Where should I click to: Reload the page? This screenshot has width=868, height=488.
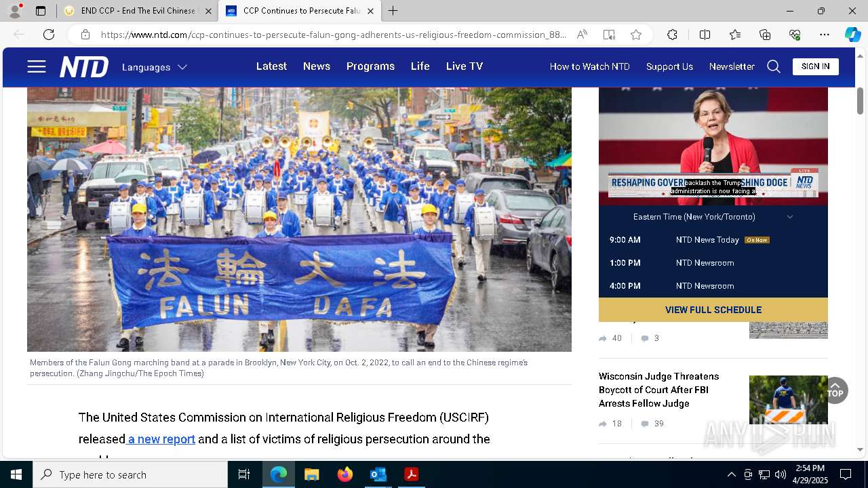(x=49, y=35)
